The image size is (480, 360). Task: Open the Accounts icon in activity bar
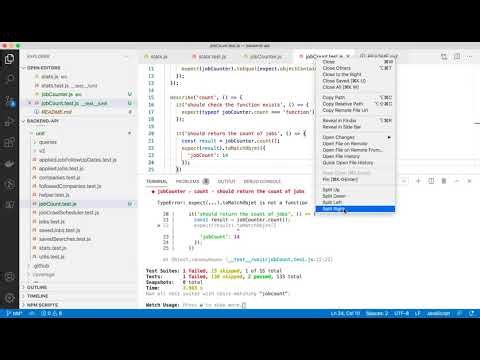coord(9,277)
